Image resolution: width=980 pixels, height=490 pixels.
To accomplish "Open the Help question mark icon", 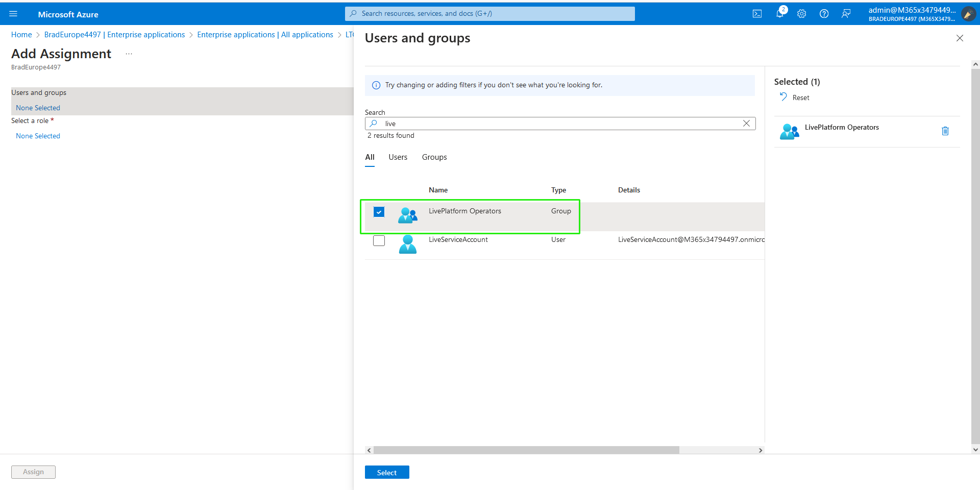I will 824,14.
